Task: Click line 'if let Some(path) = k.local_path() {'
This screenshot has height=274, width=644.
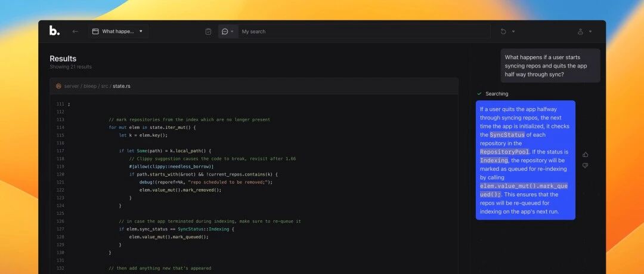Action: pos(165,151)
